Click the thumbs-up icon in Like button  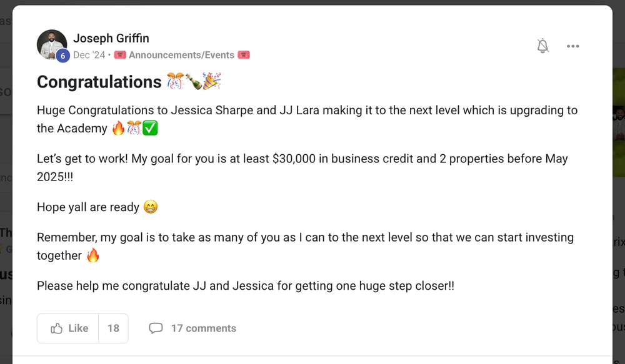click(57, 328)
